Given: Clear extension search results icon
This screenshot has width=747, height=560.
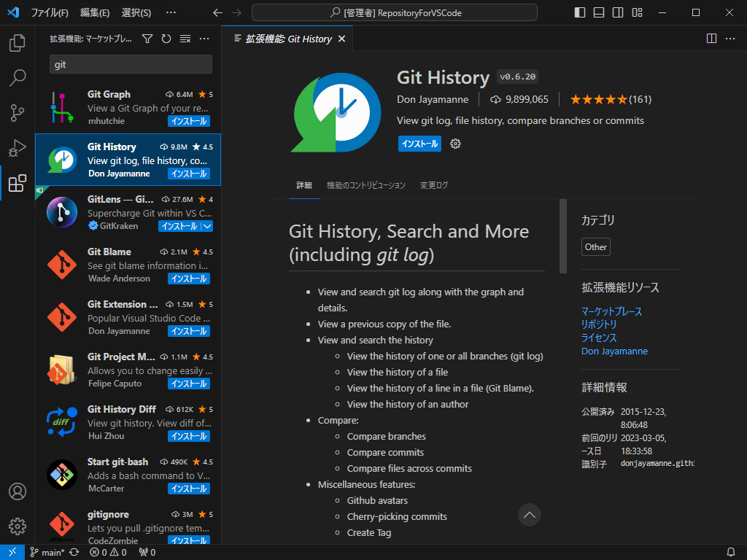Looking at the screenshot, I should [x=185, y=39].
